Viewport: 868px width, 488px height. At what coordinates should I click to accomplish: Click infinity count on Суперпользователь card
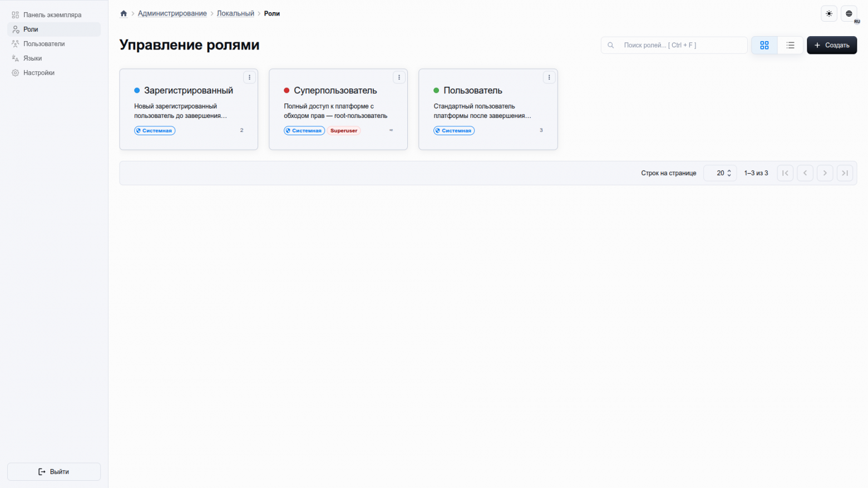(391, 130)
